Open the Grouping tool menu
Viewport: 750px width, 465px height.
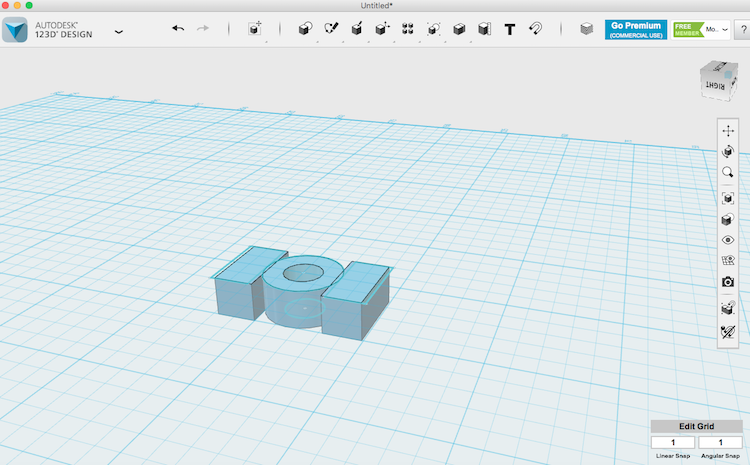433,29
